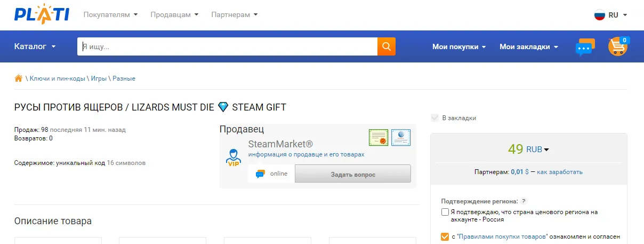
Task: Click the region confirmation question mark
Action: pos(524,201)
